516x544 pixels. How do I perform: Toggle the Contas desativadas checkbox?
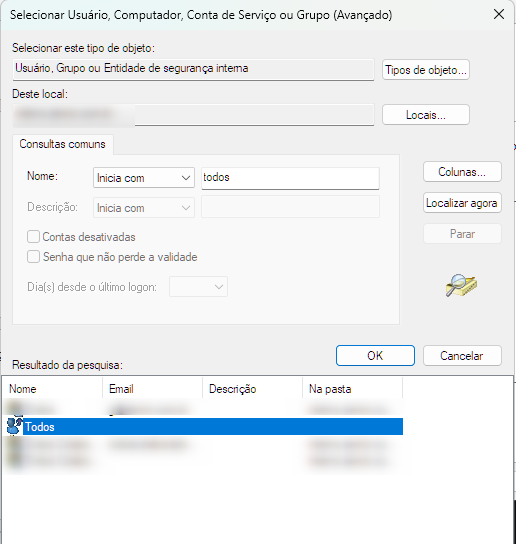tap(33, 237)
